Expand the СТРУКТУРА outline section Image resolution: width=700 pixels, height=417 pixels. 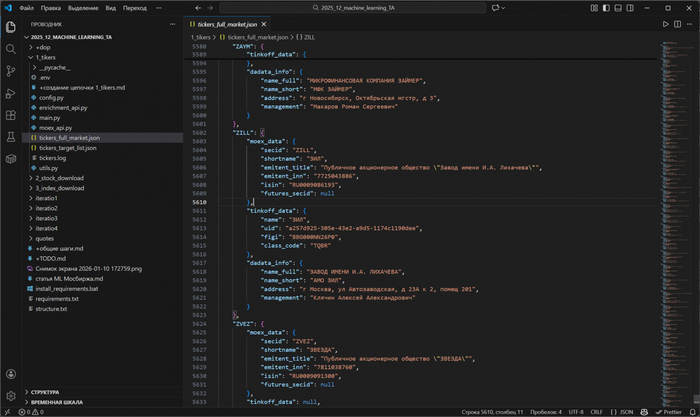coord(44,392)
